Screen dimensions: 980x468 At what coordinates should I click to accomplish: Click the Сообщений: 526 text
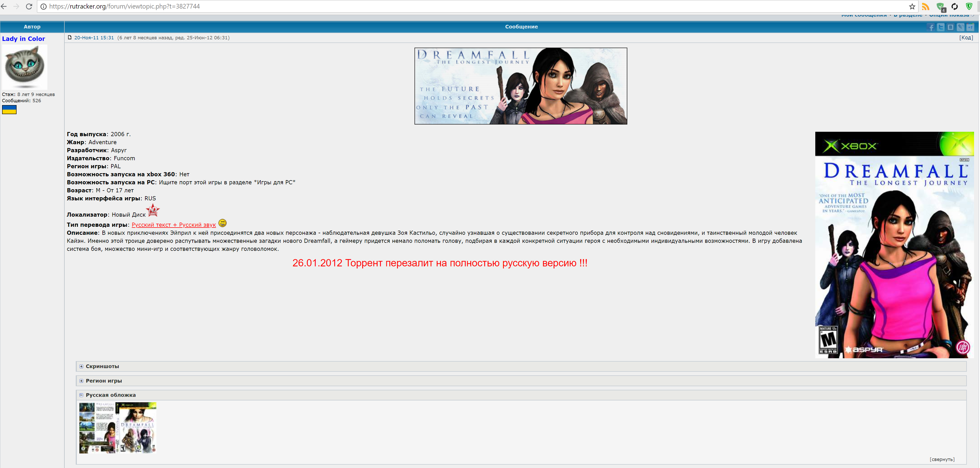[x=22, y=101]
